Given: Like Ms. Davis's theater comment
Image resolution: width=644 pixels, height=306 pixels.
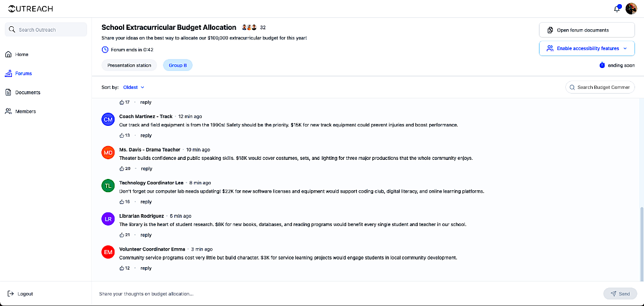Looking at the screenshot, I should tap(122, 169).
